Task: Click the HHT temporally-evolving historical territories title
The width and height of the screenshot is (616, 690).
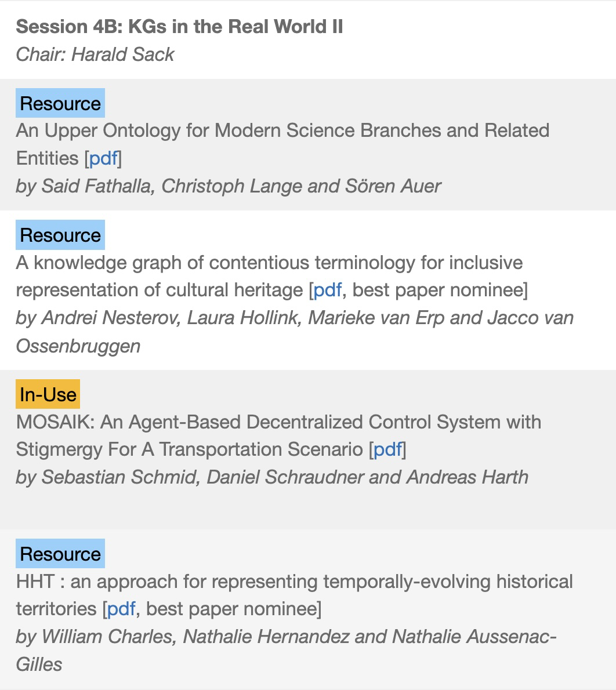Action: [x=294, y=595]
